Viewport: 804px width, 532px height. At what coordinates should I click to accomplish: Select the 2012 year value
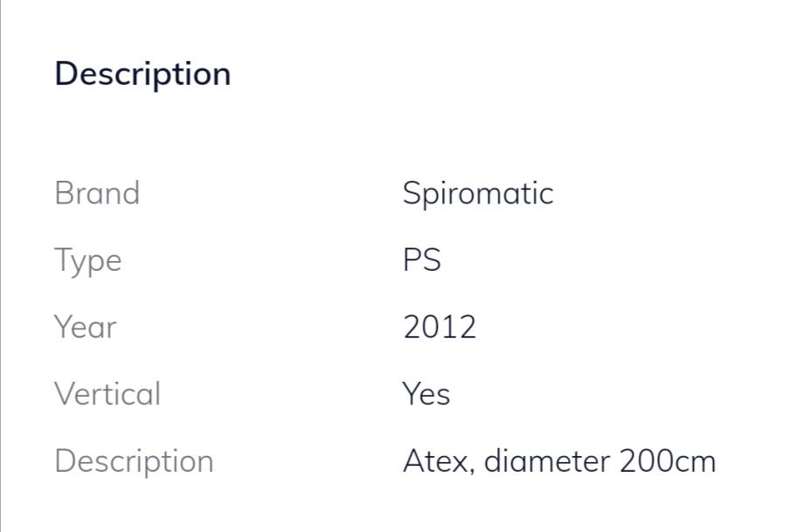[x=440, y=328]
